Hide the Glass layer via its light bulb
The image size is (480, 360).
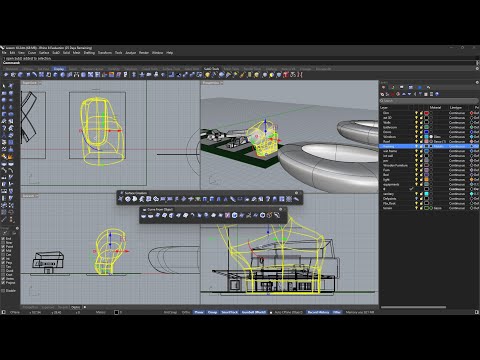(416, 113)
